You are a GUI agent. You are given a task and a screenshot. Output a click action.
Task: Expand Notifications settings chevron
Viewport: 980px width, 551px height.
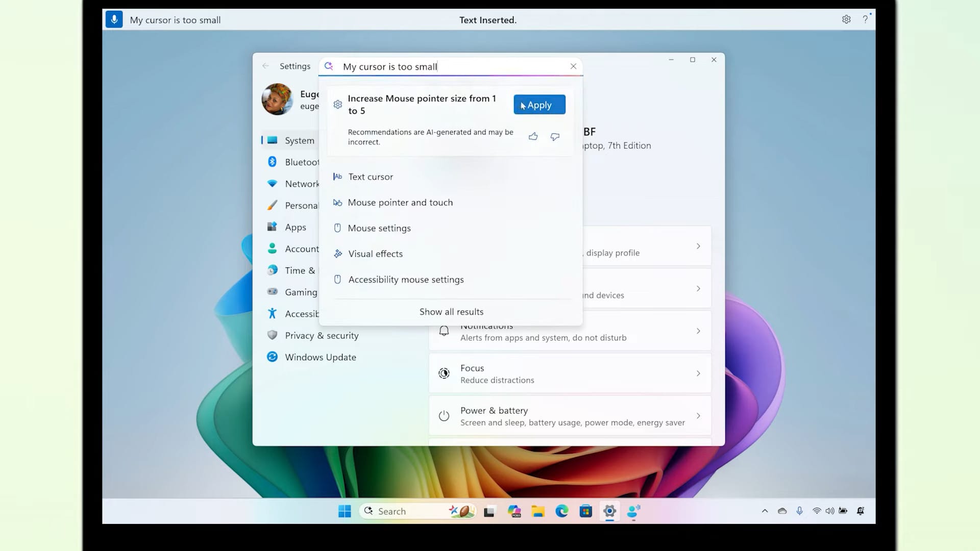tap(698, 331)
